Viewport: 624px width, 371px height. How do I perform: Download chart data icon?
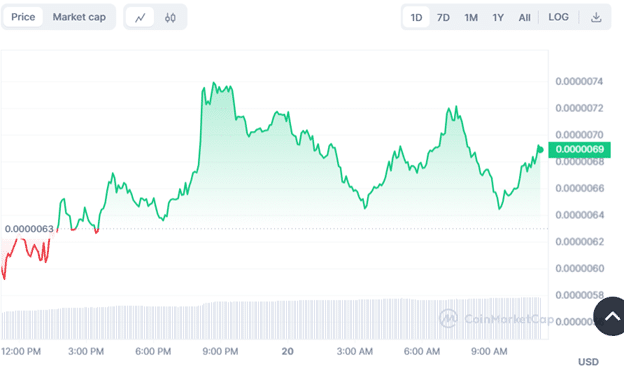[596, 17]
